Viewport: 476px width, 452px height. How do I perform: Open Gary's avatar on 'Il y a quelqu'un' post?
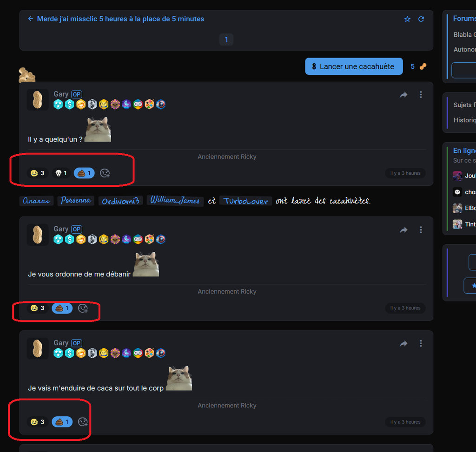(x=38, y=99)
